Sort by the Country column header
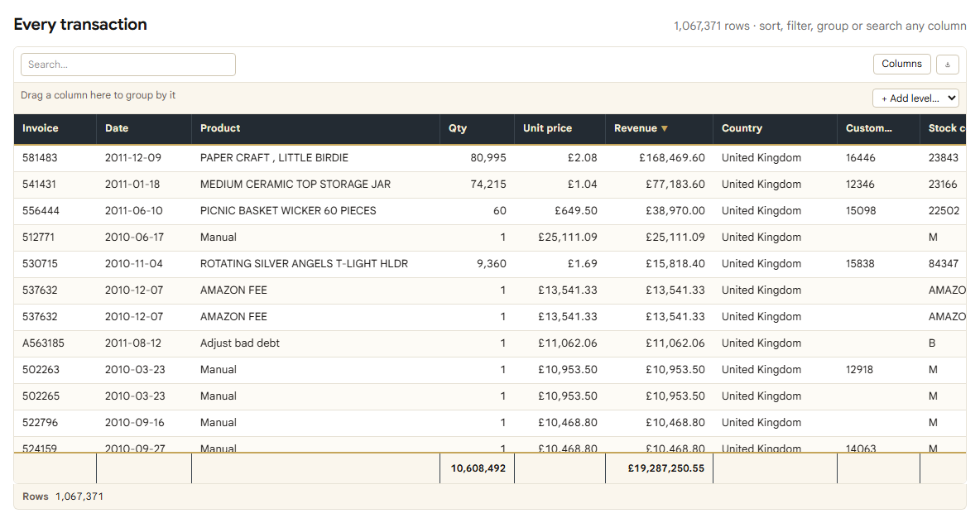Viewport: 980px width, 523px height. click(775, 128)
